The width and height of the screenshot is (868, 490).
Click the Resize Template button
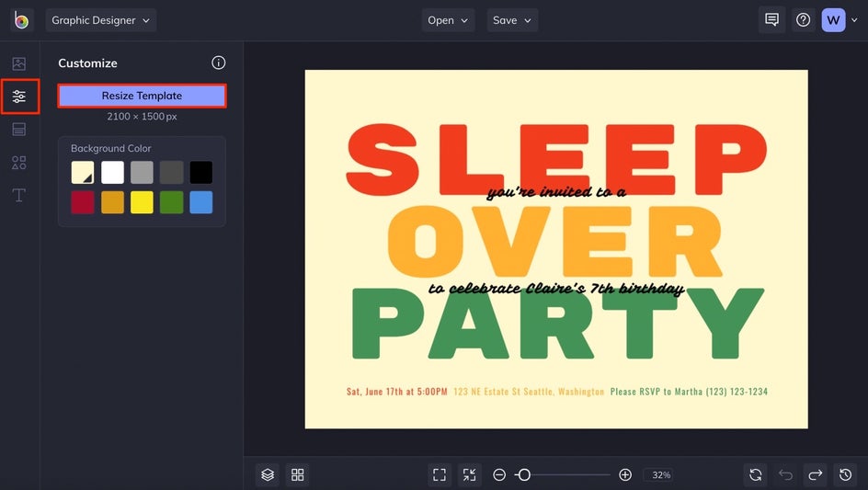tap(142, 96)
